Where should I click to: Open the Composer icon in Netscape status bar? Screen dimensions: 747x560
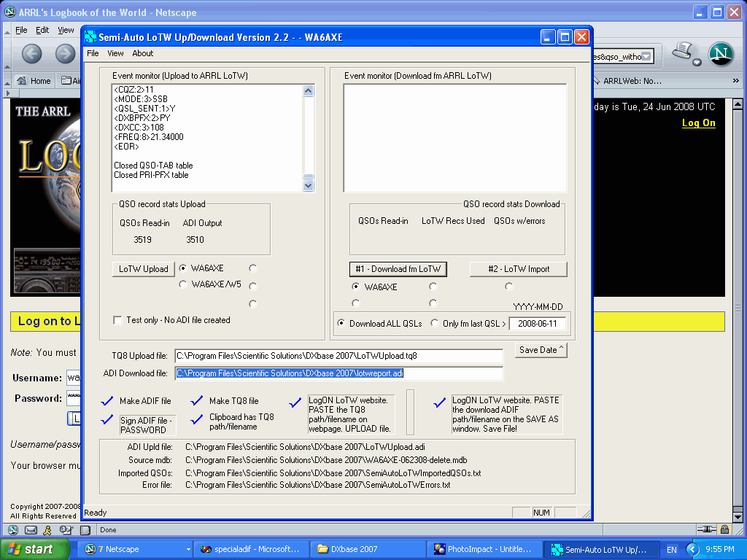(66, 529)
